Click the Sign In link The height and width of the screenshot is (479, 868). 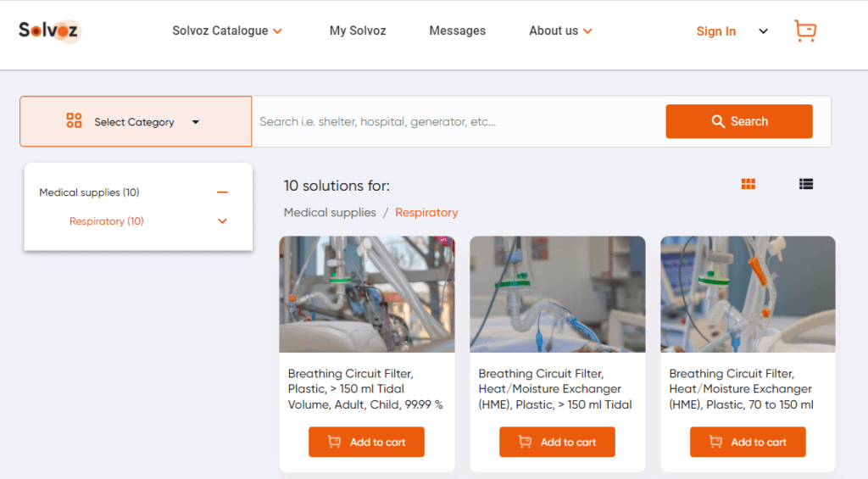pos(715,31)
